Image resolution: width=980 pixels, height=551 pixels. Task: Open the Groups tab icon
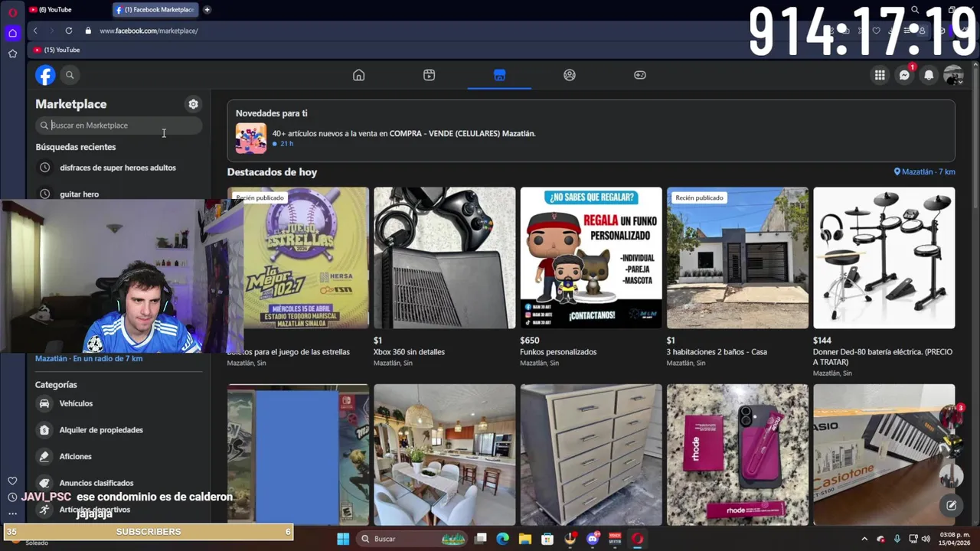click(570, 75)
